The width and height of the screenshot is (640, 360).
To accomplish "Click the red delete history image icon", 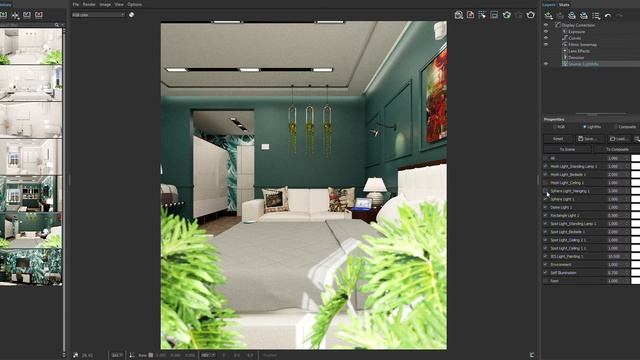I will (39, 15).
